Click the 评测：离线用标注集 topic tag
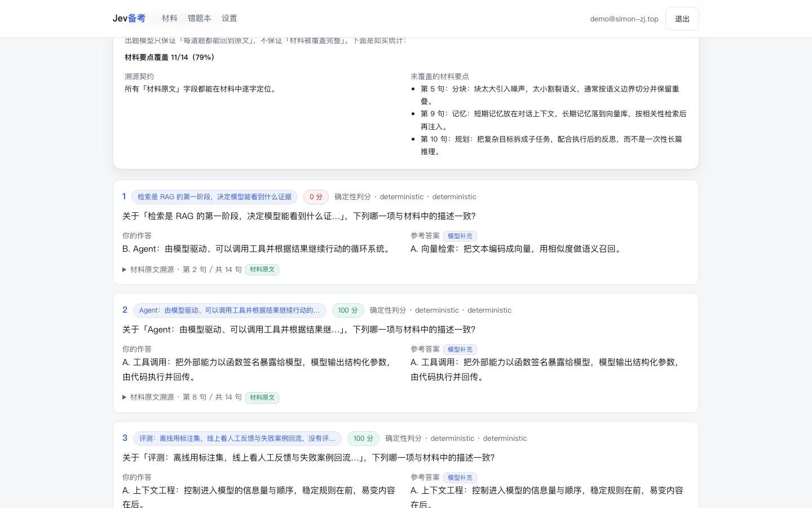This screenshot has width=812, height=508. coord(237,439)
